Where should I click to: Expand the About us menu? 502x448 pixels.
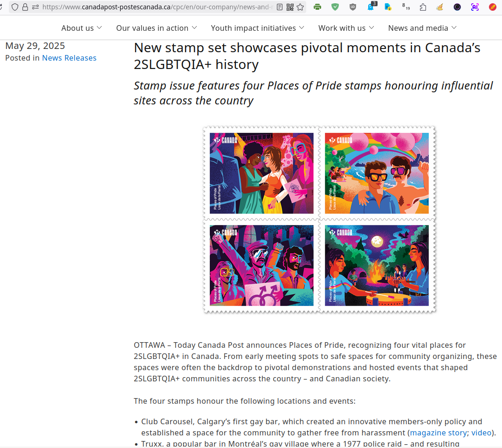point(82,28)
